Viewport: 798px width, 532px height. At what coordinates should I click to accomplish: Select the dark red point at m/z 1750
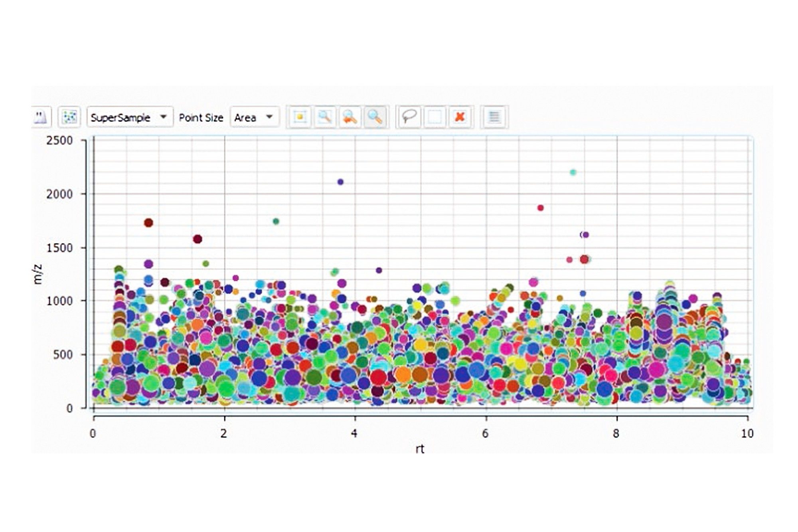coord(148,223)
